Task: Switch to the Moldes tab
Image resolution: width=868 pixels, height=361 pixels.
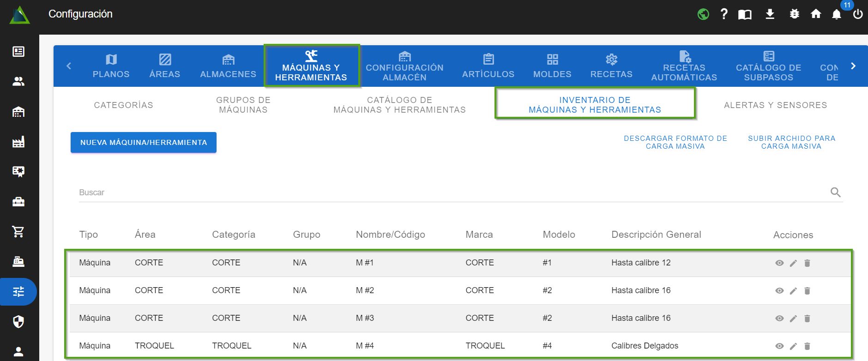Action: (552, 66)
